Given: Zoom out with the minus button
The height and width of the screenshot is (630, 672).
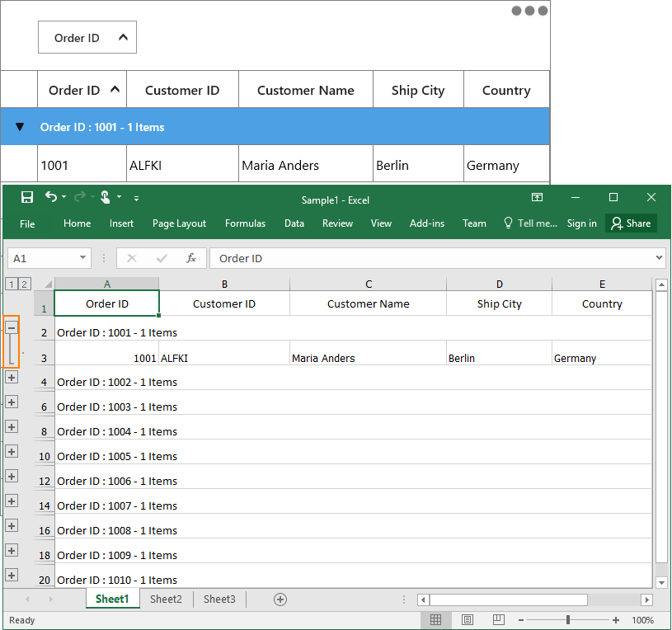Looking at the screenshot, I should click(521, 620).
